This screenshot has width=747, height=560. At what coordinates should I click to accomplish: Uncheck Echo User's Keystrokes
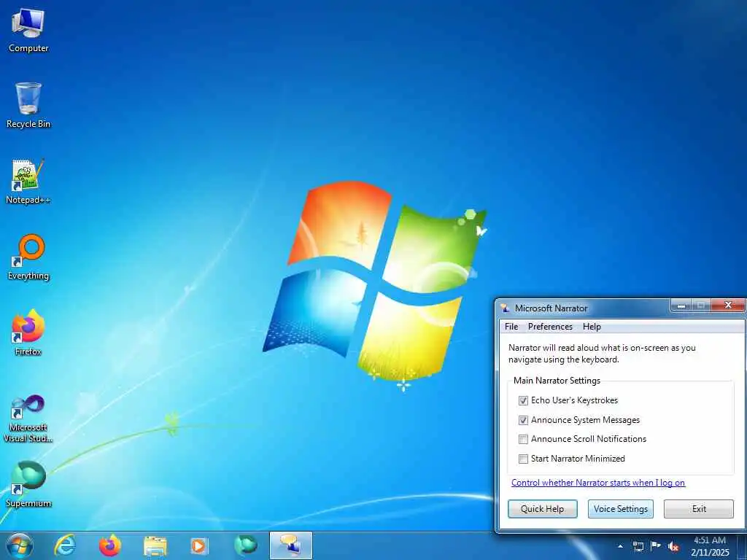pyautogui.click(x=523, y=400)
